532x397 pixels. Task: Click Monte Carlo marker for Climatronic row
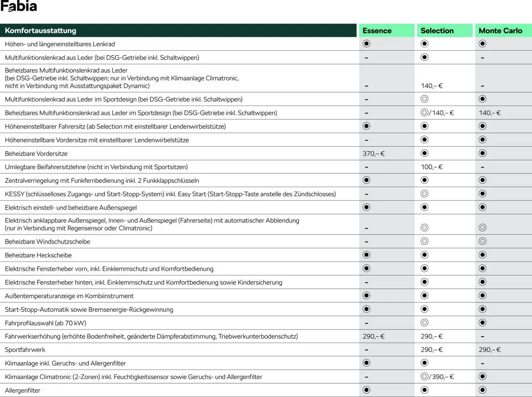483,377
